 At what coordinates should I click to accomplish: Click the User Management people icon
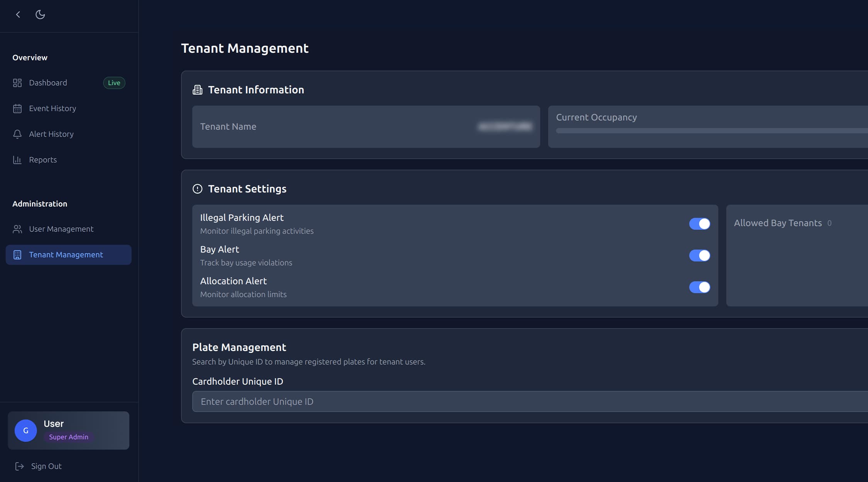pyautogui.click(x=17, y=229)
